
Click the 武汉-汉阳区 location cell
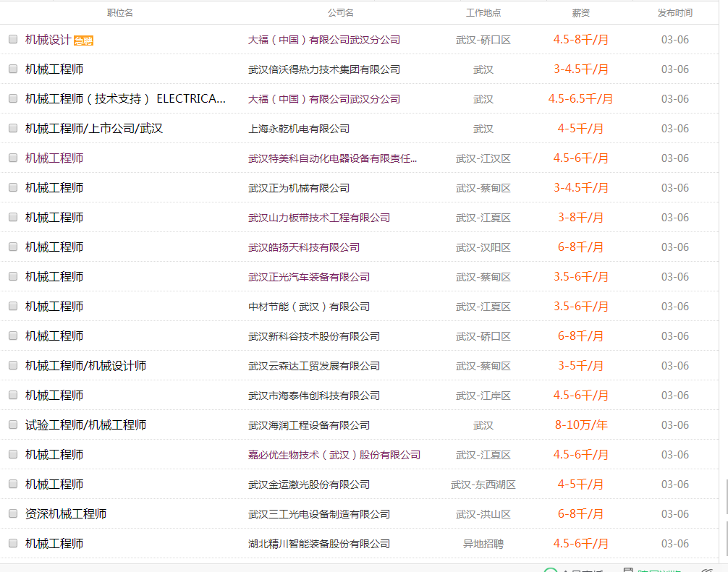(483, 248)
